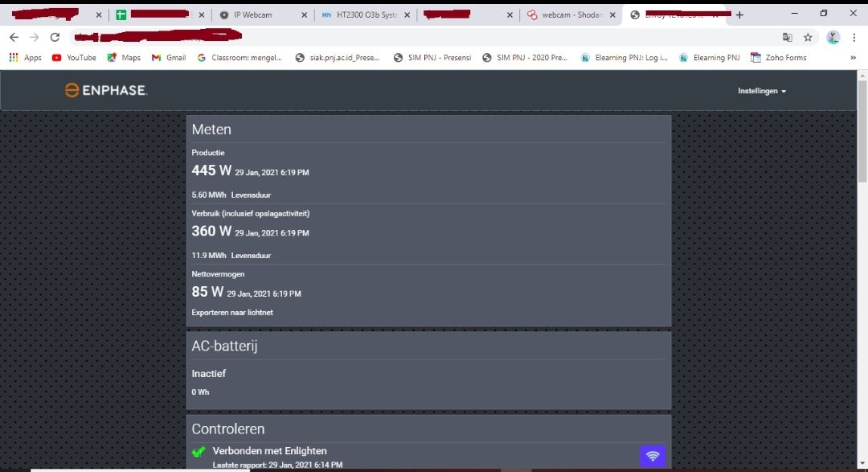Image resolution: width=868 pixels, height=472 pixels.
Task: Open the Zoho Forms bookmark
Action: 778,58
